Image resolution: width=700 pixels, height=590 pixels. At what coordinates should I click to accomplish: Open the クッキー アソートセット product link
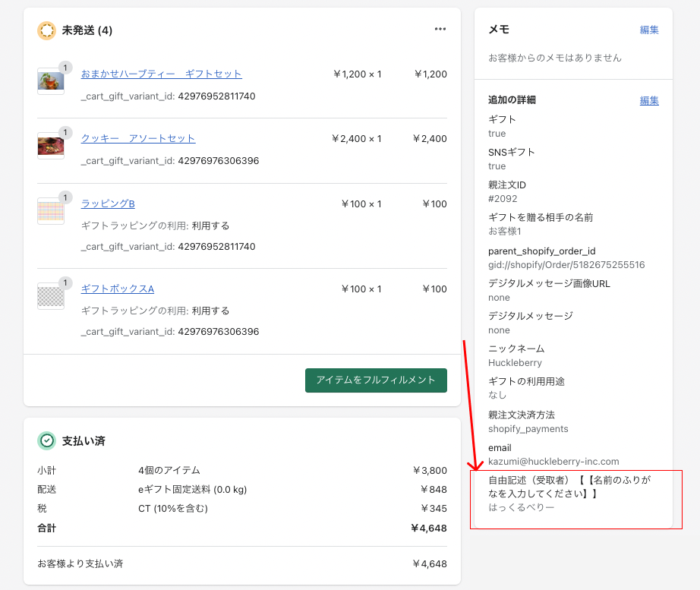(x=138, y=138)
